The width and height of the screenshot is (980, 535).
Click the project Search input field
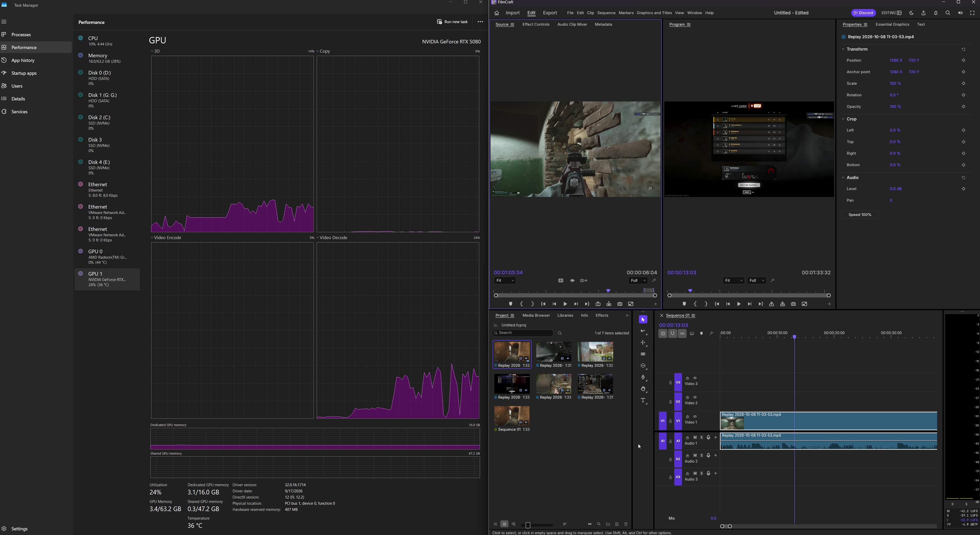522,333
